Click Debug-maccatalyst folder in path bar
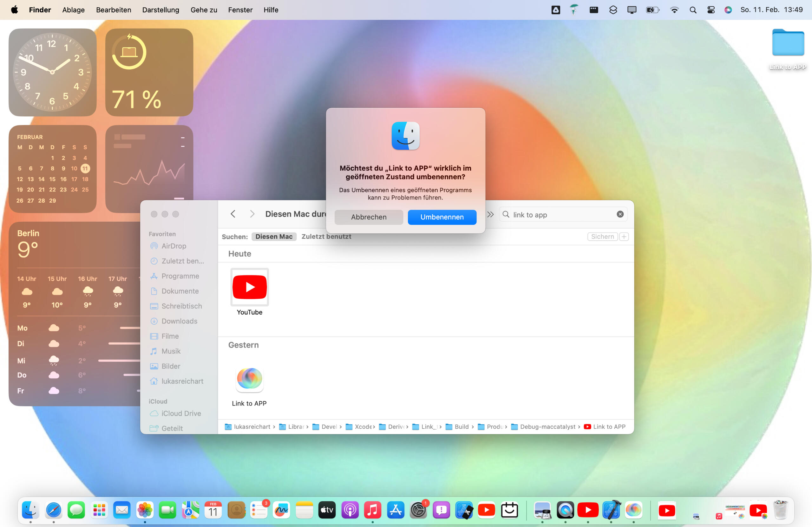This screenshot has height=527, width=812. [547, 427]
